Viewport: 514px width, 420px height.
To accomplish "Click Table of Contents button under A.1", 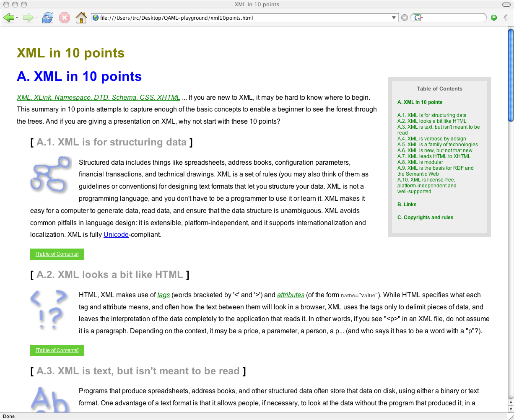I will click(x=57, y=254).
